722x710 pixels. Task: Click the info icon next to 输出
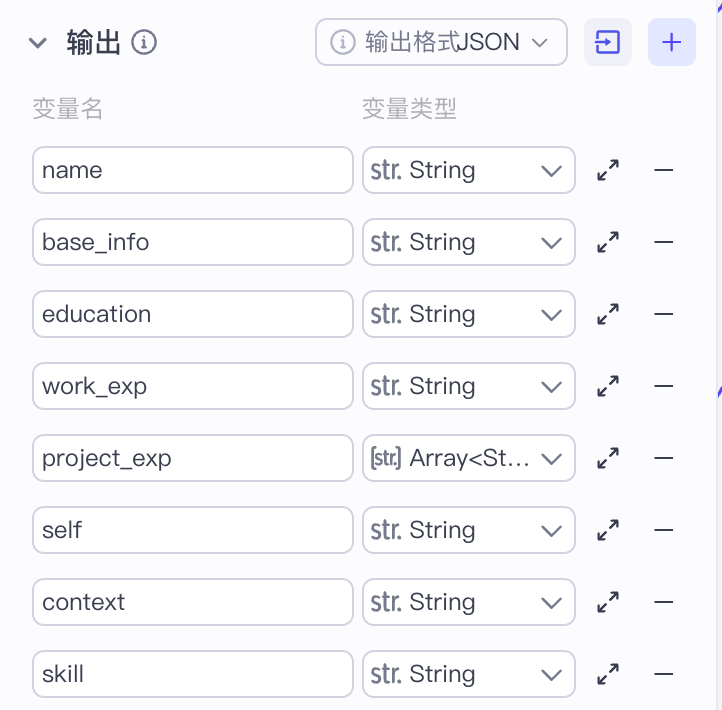(x=145, y=42)
